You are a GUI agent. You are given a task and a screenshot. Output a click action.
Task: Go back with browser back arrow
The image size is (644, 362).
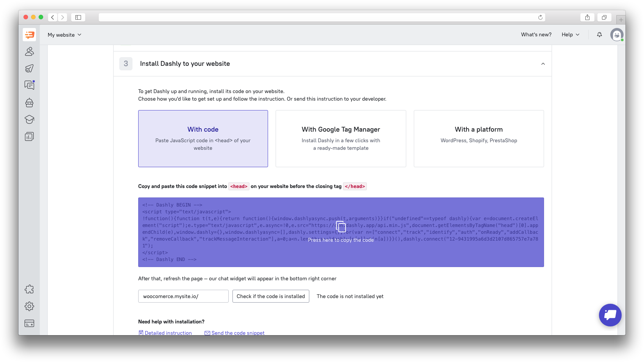point(53,17)
